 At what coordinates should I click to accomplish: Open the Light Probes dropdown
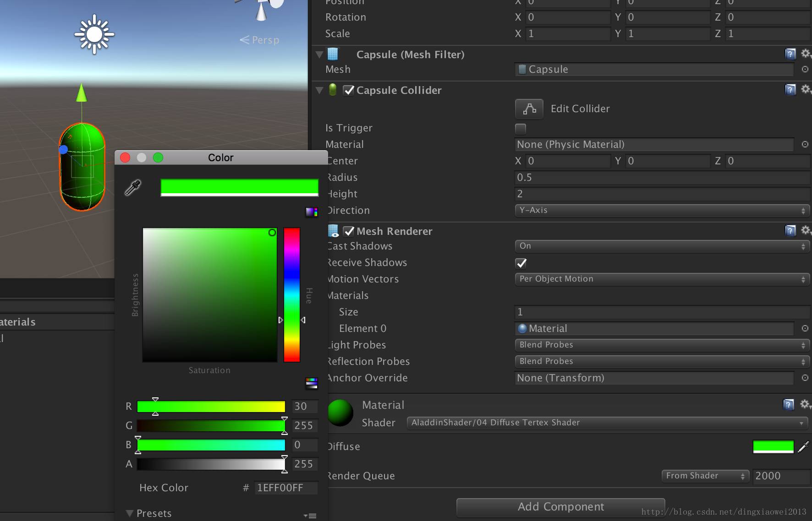tap(662, 345)
